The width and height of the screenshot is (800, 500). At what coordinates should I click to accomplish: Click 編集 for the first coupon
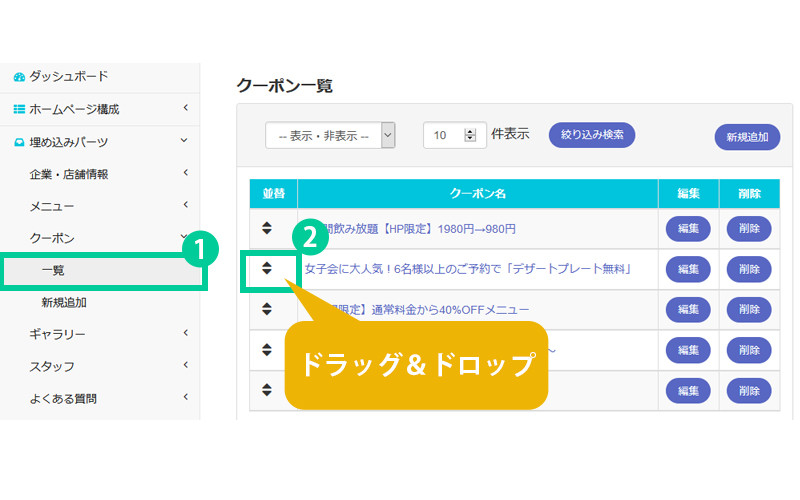[x=688, y=228]
